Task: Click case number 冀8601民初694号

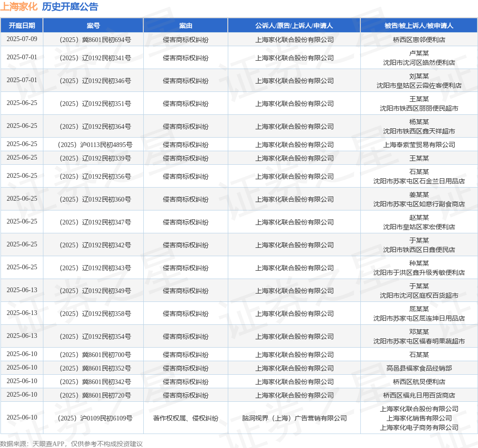Action: pyautogui.click(x=95, y=40)
